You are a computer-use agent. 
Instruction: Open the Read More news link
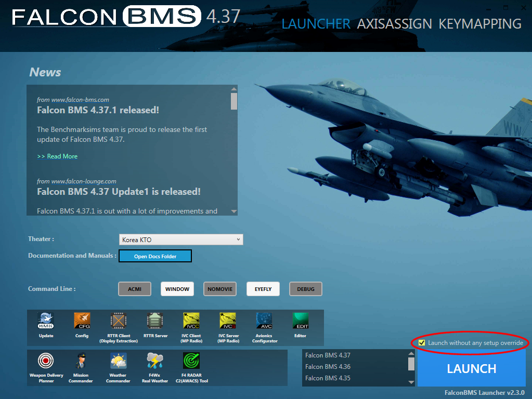57,156
